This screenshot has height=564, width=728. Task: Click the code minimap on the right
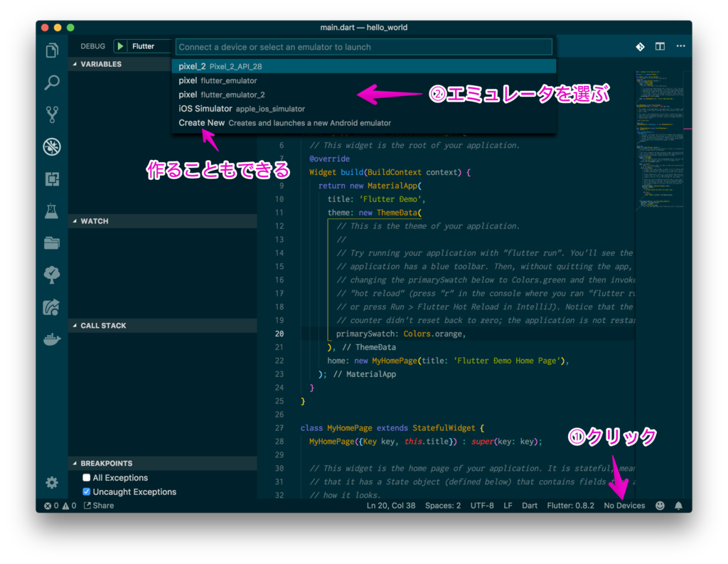[x=659, y=139]
